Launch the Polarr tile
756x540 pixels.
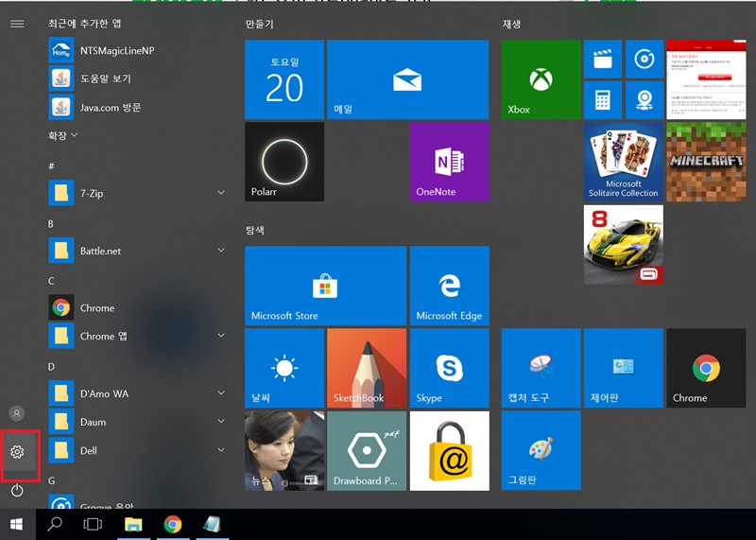pos(284,162)
